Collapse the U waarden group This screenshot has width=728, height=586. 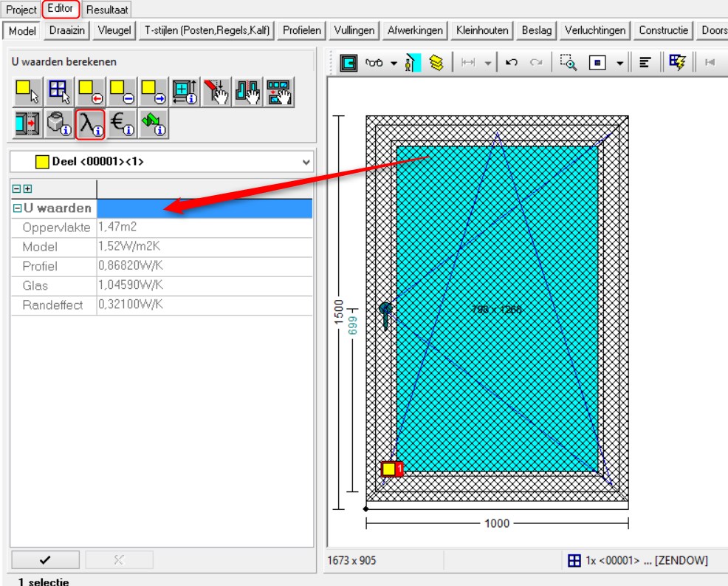(x=17, y=208)
